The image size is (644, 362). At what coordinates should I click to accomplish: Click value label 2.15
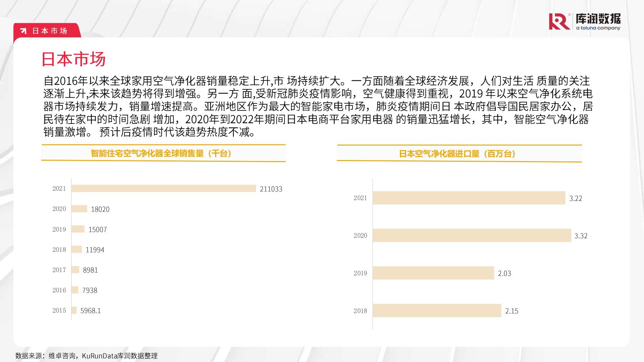(x=512, y=311)
